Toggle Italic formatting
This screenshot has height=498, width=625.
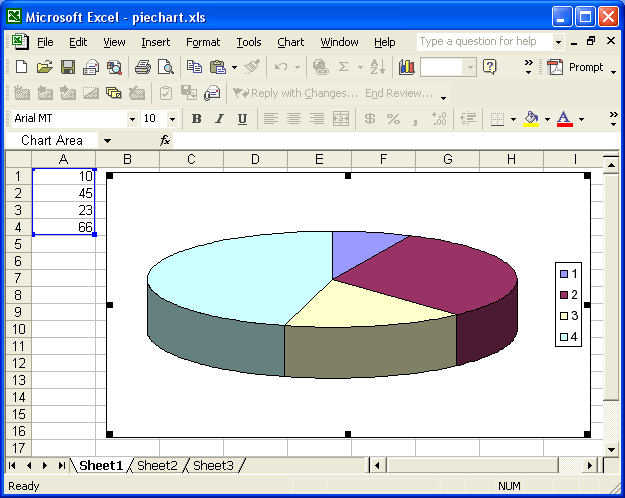(x=217, y=119)
